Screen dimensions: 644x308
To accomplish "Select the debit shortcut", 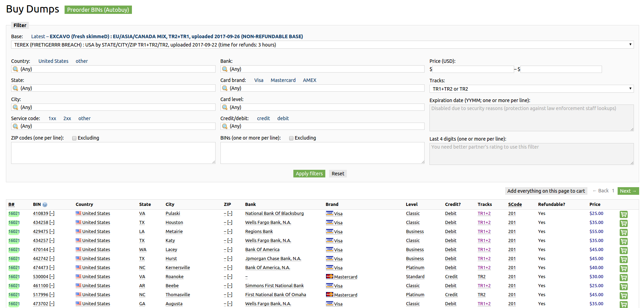I will click(x=283, y=118).
